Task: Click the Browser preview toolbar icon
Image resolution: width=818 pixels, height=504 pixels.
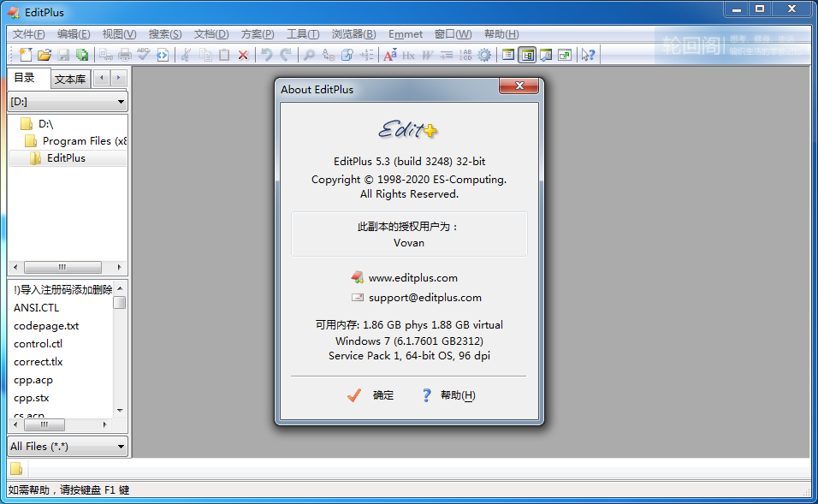Action: pyautogui.click(x=163, y=55)
